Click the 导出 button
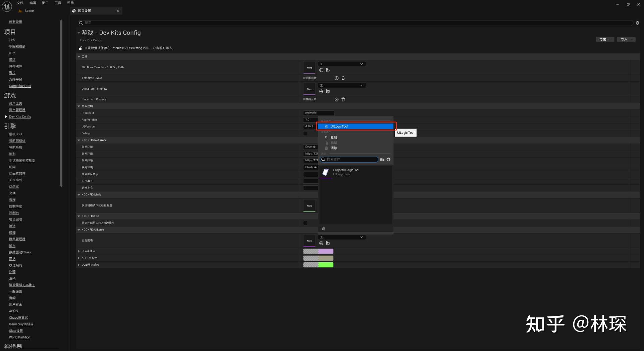The image size is (644, 351). (605, 39)
